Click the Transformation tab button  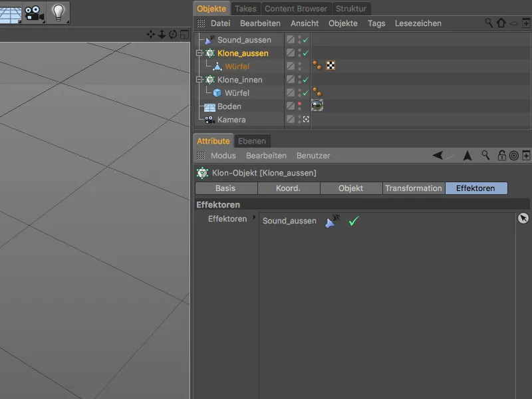click(414, 188)
